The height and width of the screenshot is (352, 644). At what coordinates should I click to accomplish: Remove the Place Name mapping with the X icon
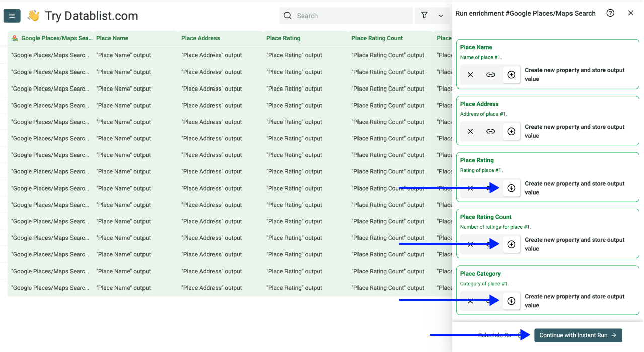(470, 74)
